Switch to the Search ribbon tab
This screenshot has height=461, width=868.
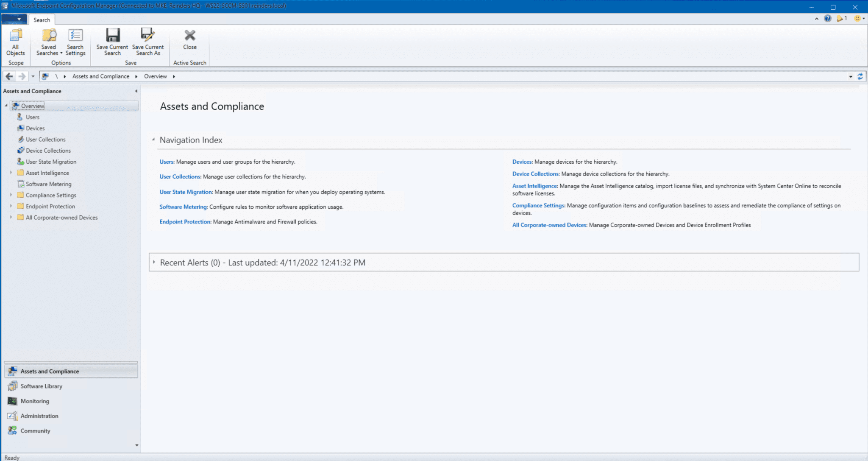click(x=42, y=20)
